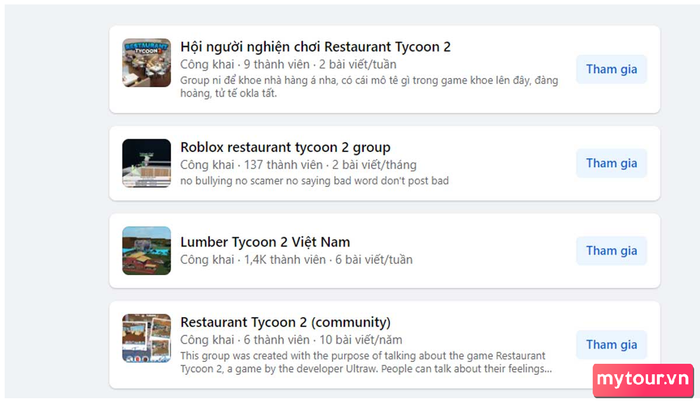Select the 6 thành viên info line
The image size is (700, 405).
click(291, 340)
